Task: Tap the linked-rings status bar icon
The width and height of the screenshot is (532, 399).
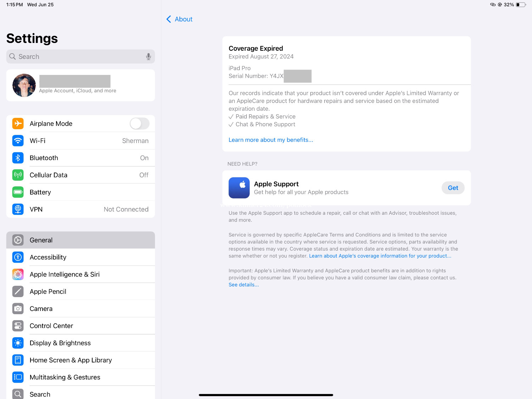Action: pos(493,5)
